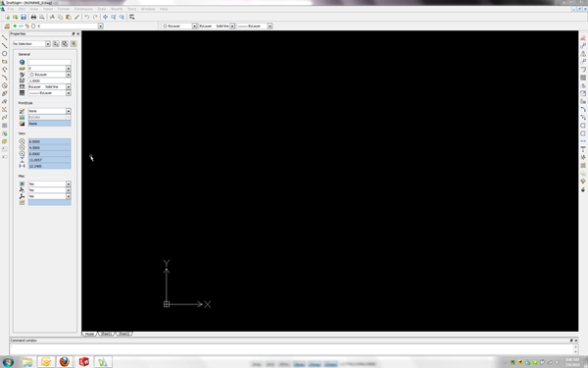
Task: Click the first button right of No Selection
Action: (x=56, y=44)
